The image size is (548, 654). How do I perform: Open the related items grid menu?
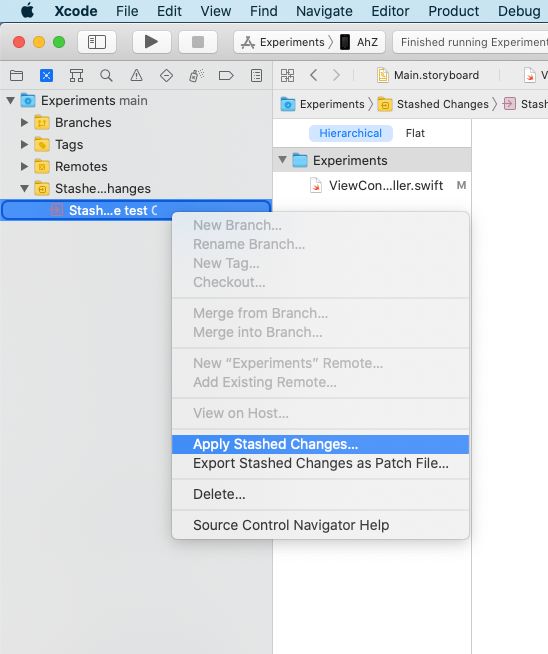click(287, 75)
